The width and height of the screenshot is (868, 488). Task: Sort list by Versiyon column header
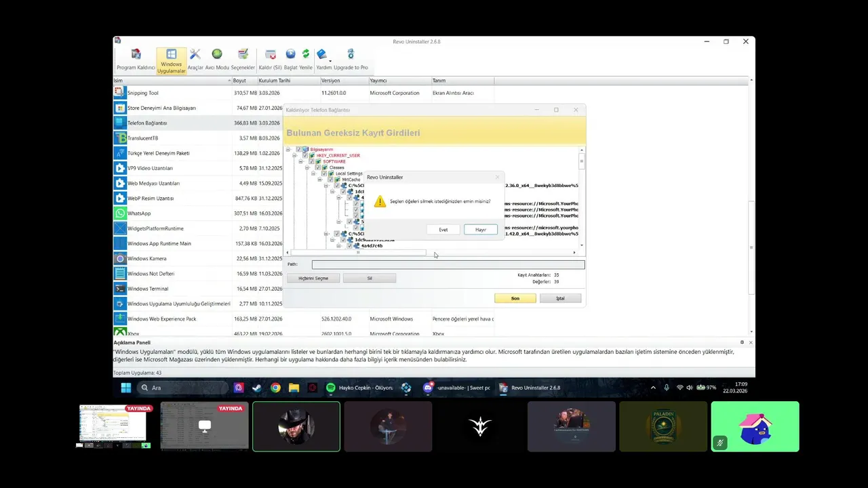point(344,81)
